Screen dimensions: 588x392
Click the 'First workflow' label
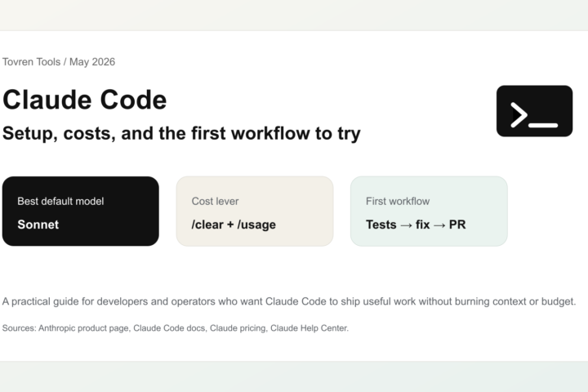tap(398, 201)
